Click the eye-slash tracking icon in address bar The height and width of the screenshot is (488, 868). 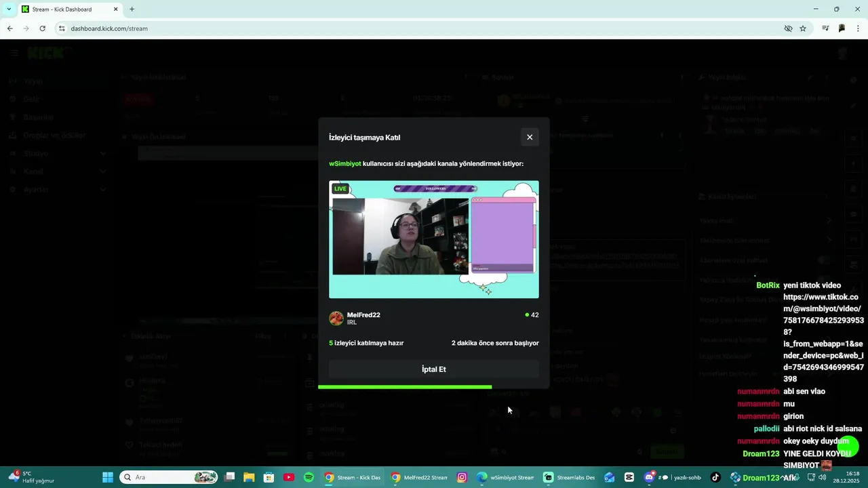pyautogui.click(x=788, y=28)
